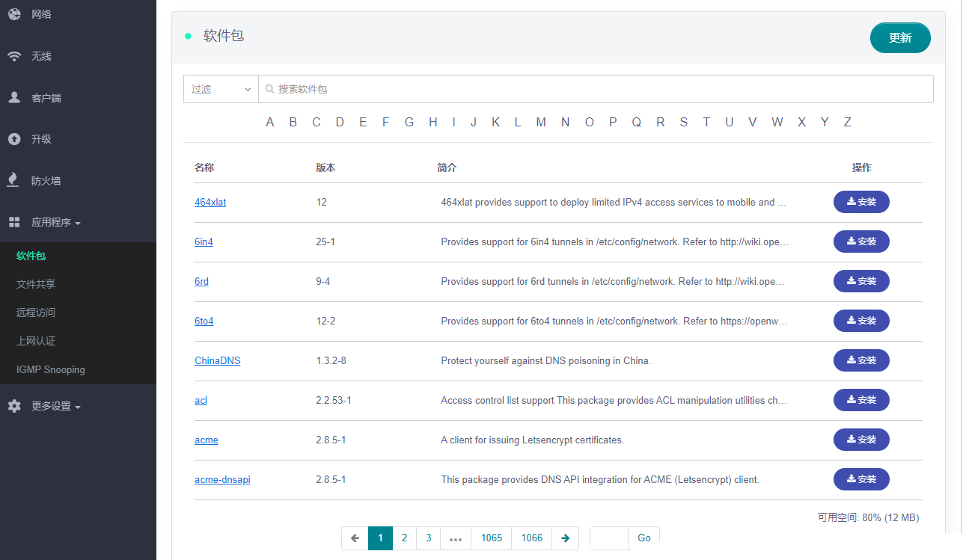Click the search magnifier icon

click(x=269, y=89)
